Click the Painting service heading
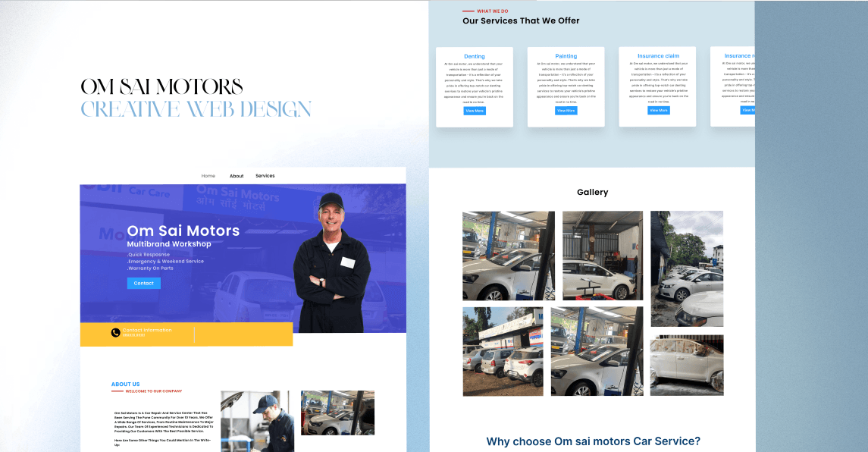This screenshot has width=868, height=452. pos(566,56)
